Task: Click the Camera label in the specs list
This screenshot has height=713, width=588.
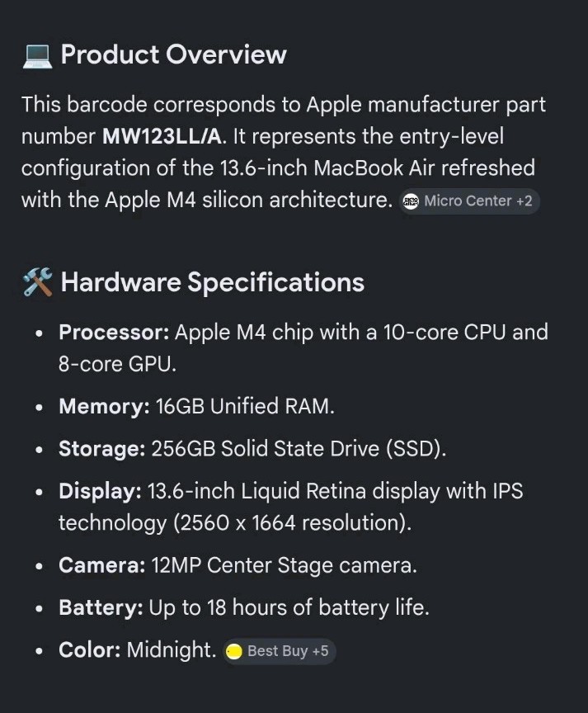Action: pos(102,565)
